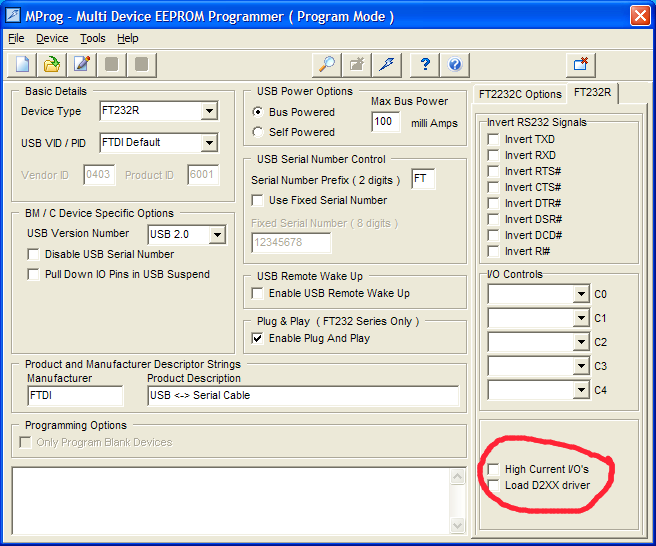This screenshot has height=546, width=656.
Task: Click the greyed erase device icon
Action: [x=357, y=65]
